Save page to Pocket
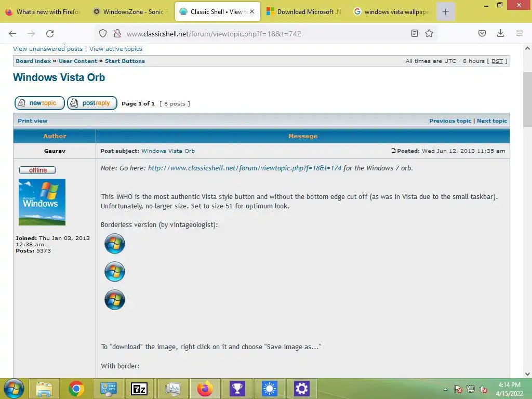 click(x=482, y=33)
